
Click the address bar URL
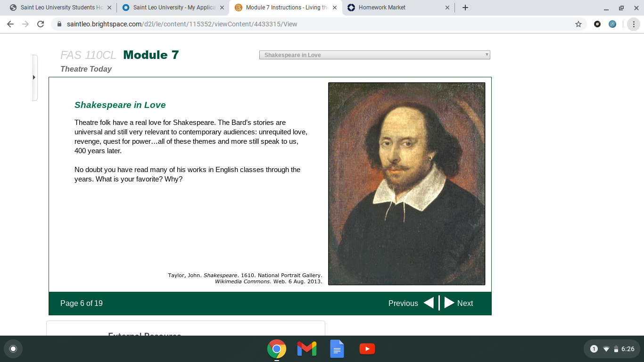(x=182, y=24)
